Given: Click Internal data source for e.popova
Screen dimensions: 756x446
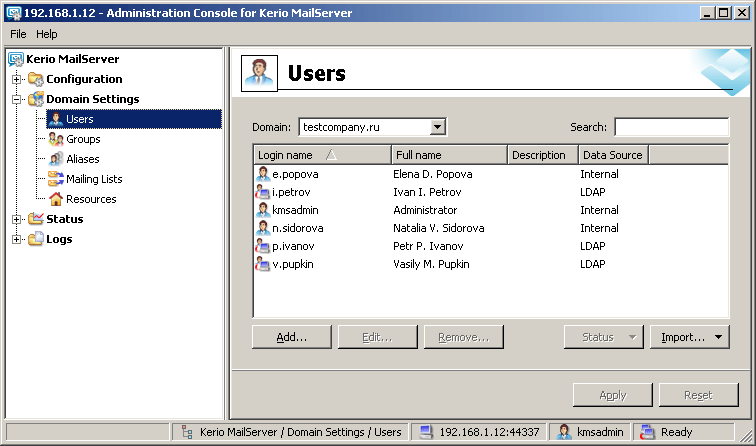Looking at the screenshot, I should pos(599,174).
